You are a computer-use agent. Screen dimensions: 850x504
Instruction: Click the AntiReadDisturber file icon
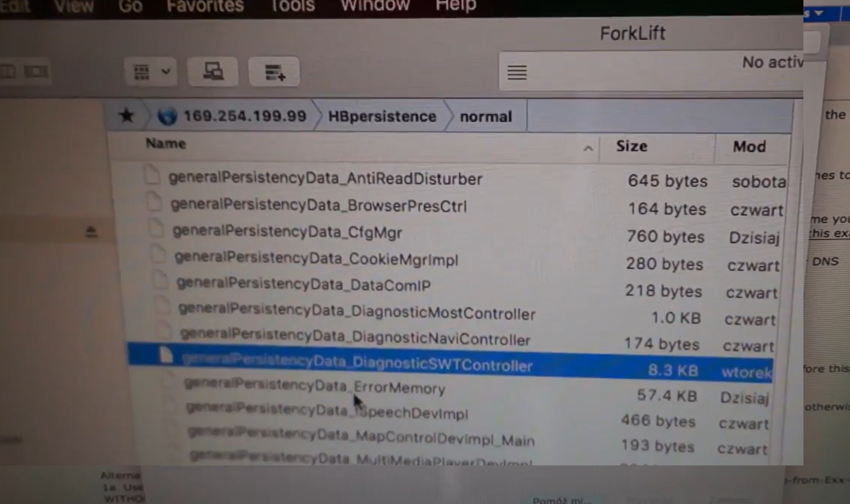(x=151, y=175)
